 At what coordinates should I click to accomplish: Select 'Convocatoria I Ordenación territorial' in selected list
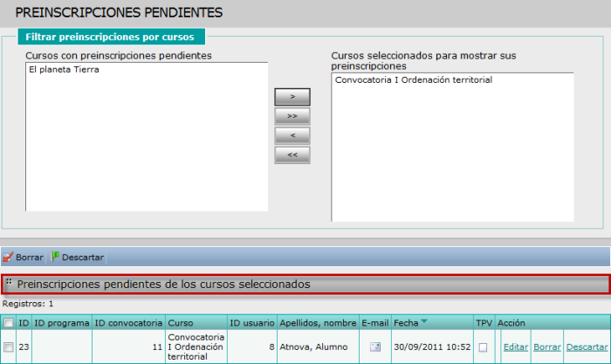414,80
